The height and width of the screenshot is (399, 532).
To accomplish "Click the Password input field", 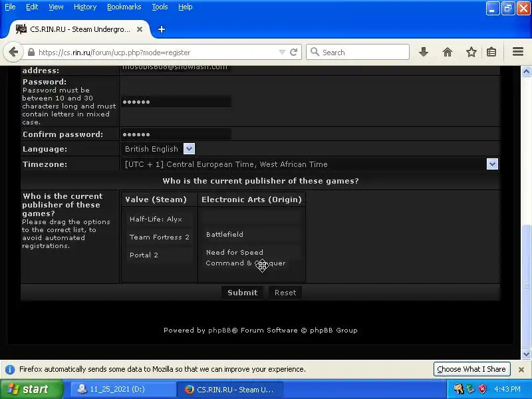I will (176, 102).
